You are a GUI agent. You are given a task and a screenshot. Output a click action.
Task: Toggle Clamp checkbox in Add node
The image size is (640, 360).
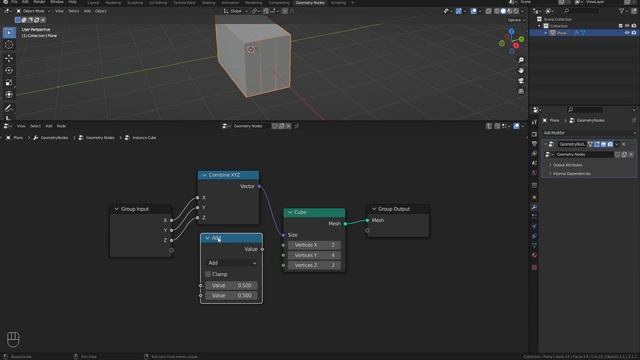(x=208, y=274)
